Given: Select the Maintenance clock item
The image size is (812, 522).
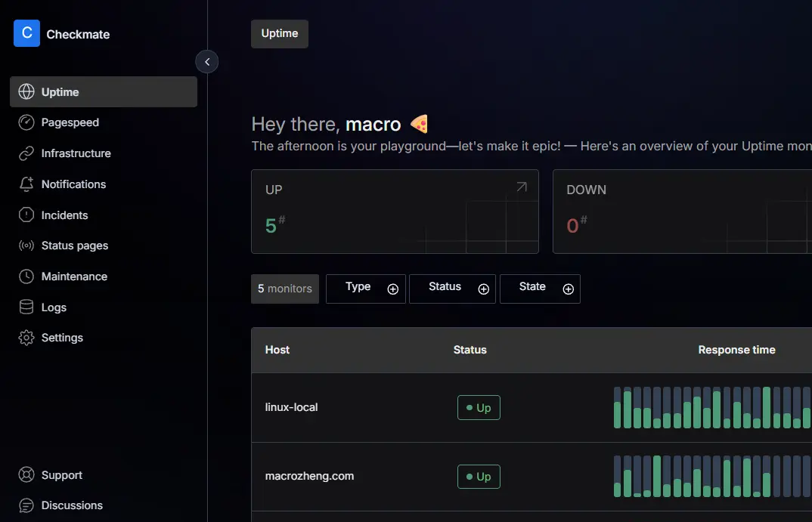Looking at the screenshot, I should pyautogui.click(x=74, y=276).
